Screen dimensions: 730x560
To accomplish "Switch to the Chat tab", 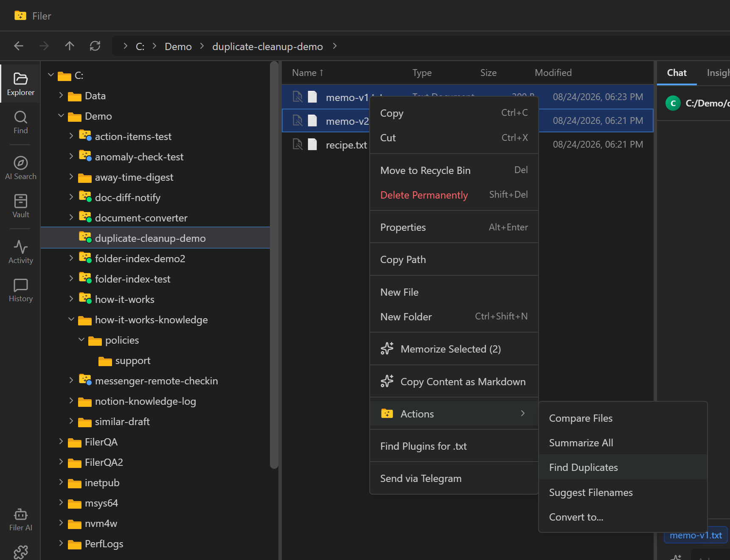I will click(x=677, y=73).
